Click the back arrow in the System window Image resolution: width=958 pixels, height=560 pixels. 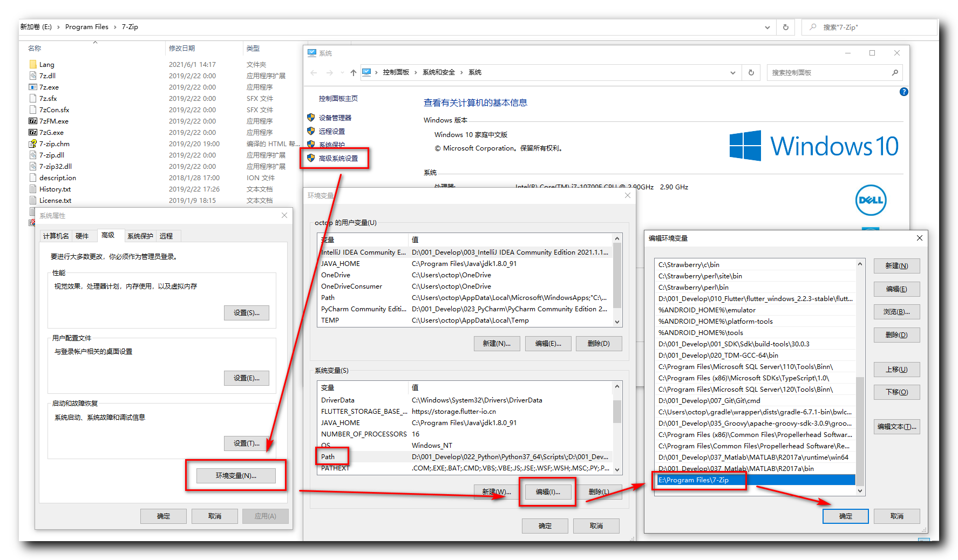(x=314, y=72)
